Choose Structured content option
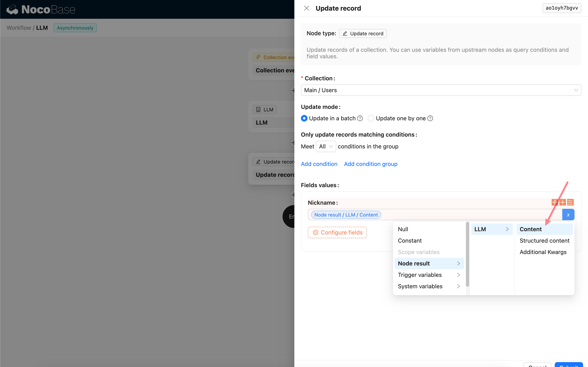 point(544,241)
